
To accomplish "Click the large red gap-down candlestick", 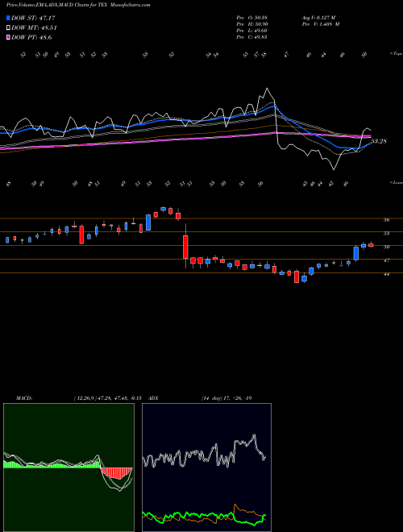I will (185, 247).
